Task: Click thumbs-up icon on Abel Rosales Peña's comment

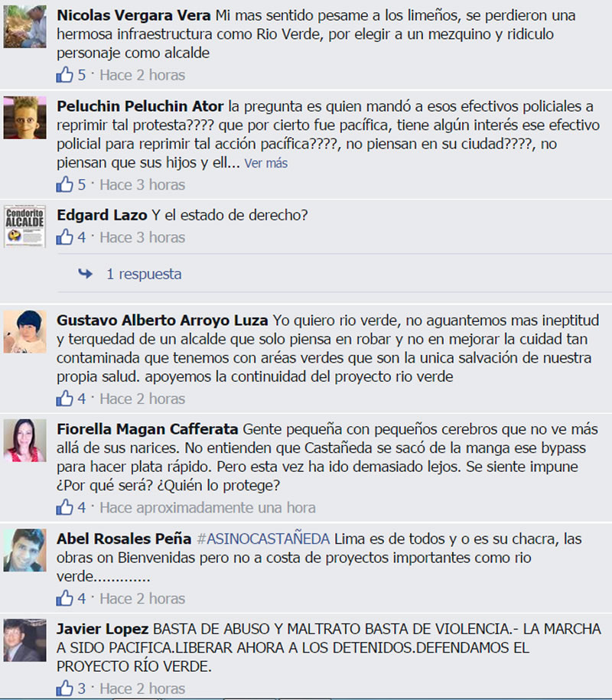Action: pyautogui.click(x=65, y=598)
